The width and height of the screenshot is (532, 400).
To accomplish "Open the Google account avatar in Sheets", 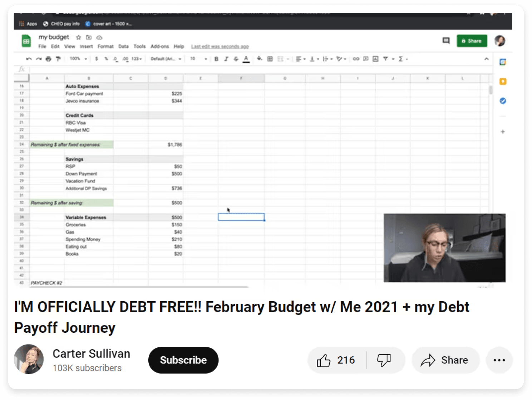I will [x=500, y=41].
